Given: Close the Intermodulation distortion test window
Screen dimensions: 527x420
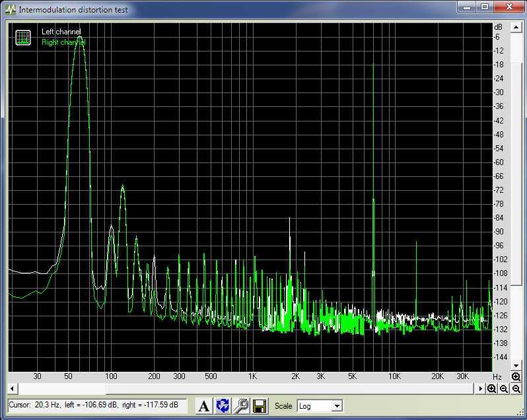Looking at the screenshot, I should 509,7.
